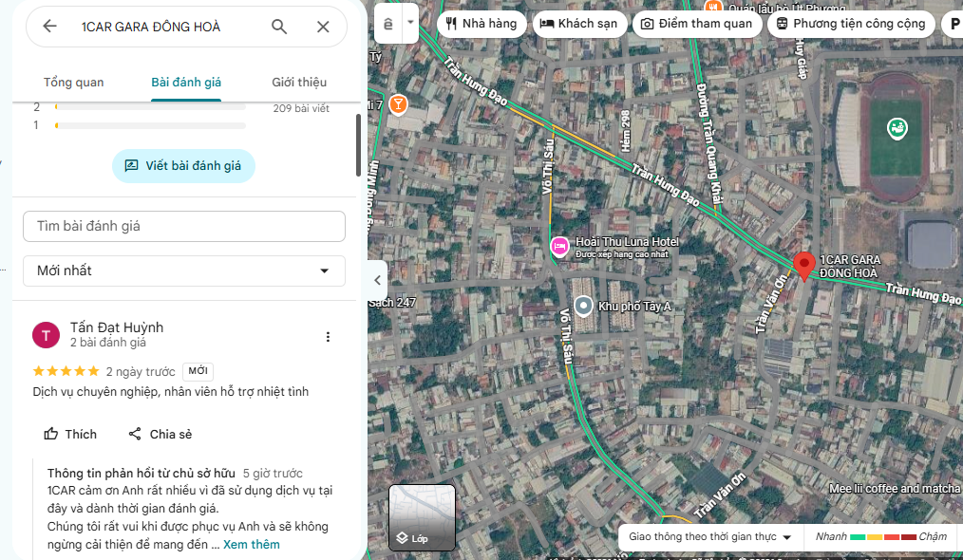
Task: Open the Lớp layers thumbnail
Action: (422, 517)
